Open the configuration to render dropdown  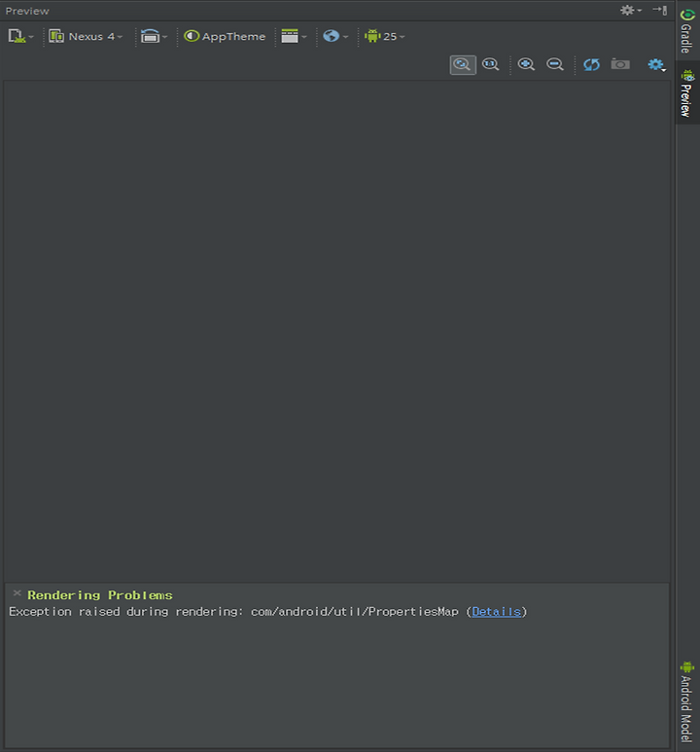point(20,36)
